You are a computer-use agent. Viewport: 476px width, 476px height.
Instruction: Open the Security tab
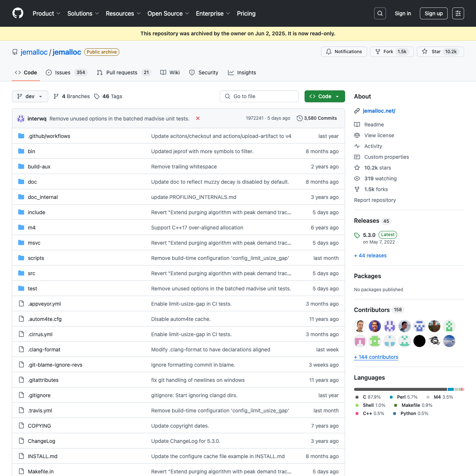click(204, 73)
